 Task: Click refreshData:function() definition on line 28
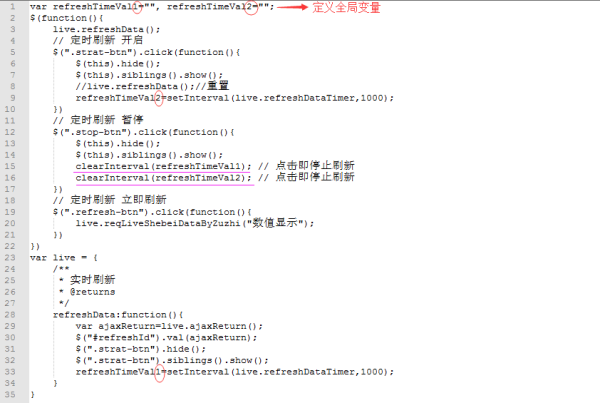[x=118, y=315]
